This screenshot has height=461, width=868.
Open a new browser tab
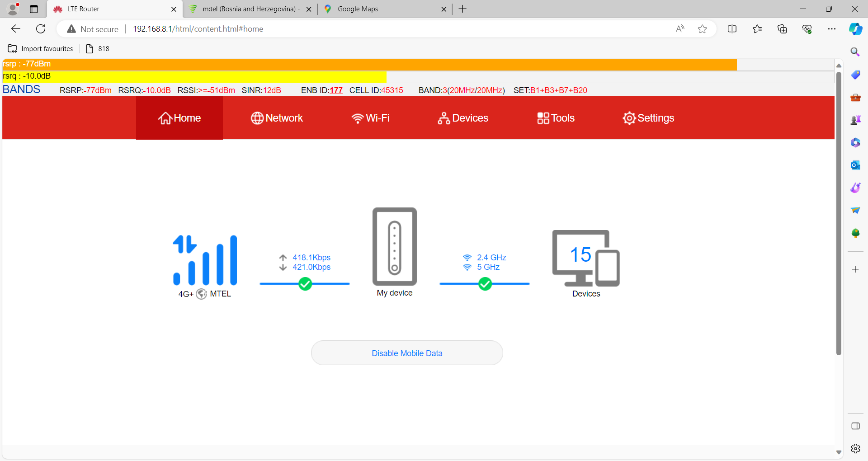pyautogui.click(x=462, y=9)
